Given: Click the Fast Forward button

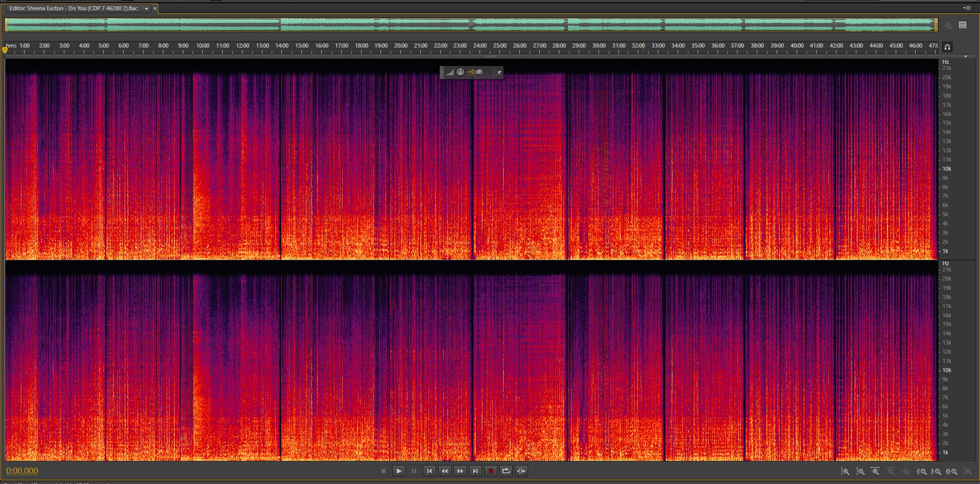Looking at the screenshot, I should click(460, 471).
